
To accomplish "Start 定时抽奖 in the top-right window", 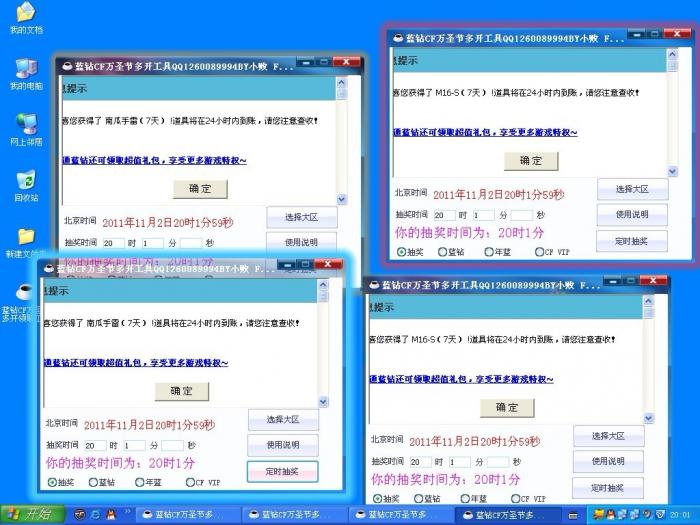I will [632, 242].
